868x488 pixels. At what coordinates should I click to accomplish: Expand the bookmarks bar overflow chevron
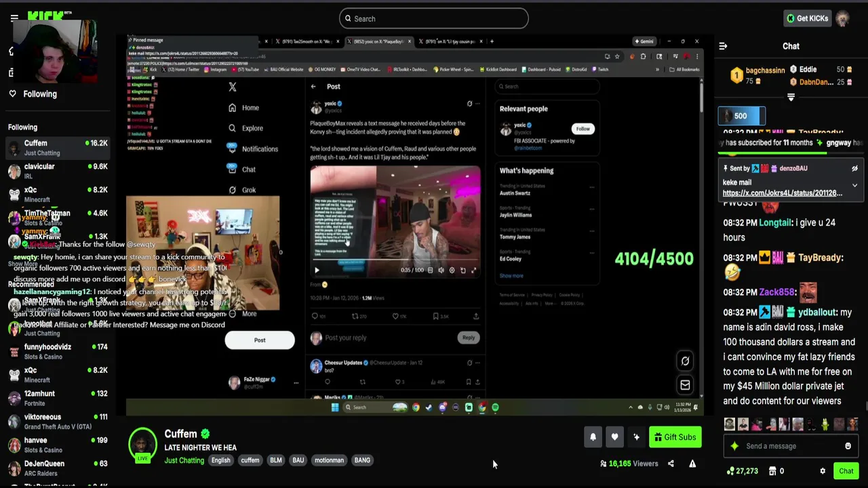click(x=657, y=69)
